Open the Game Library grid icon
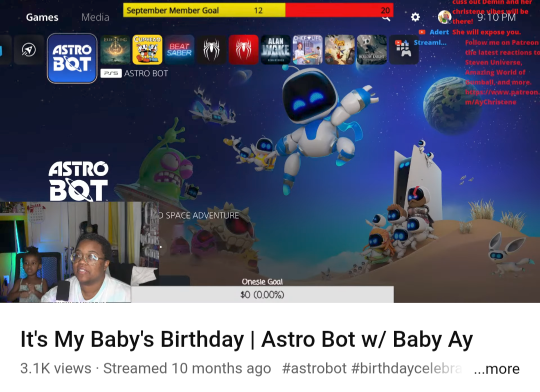The image size is (540, 392). click(x=403, y=50)
